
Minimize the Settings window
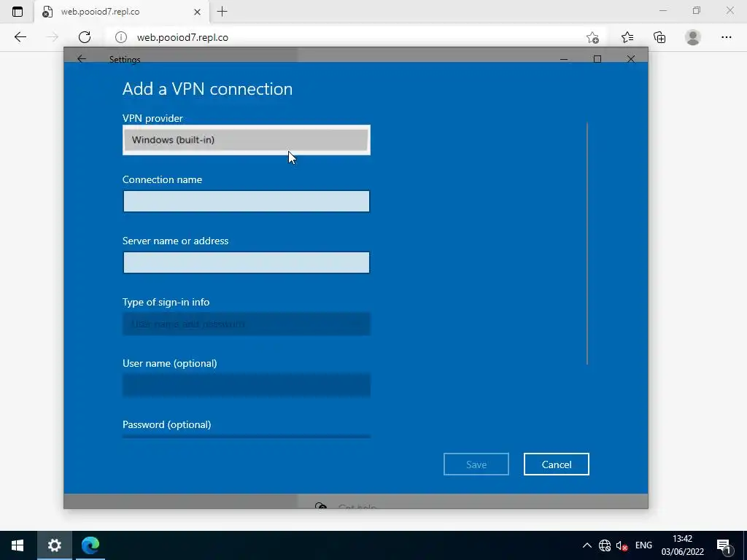pos(564,59)
